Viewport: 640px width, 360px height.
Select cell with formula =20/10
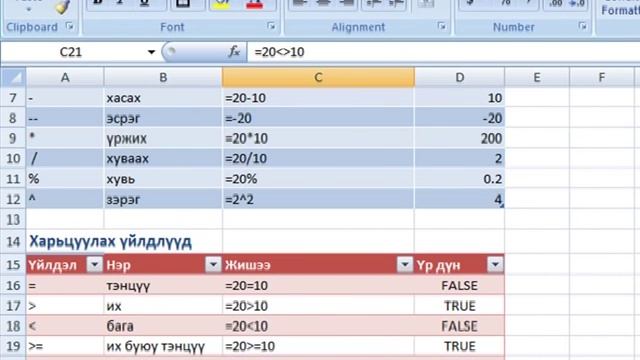318,158
